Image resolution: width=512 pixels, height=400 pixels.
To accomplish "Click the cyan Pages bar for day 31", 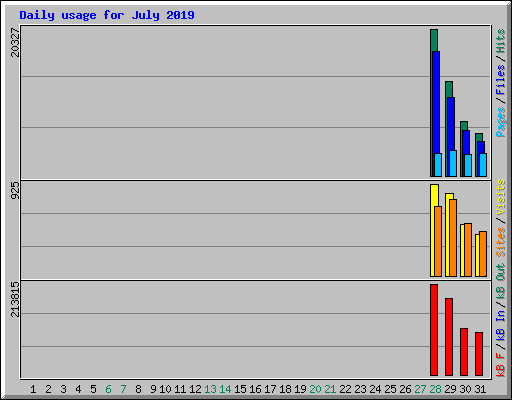I will click(483, 165).
